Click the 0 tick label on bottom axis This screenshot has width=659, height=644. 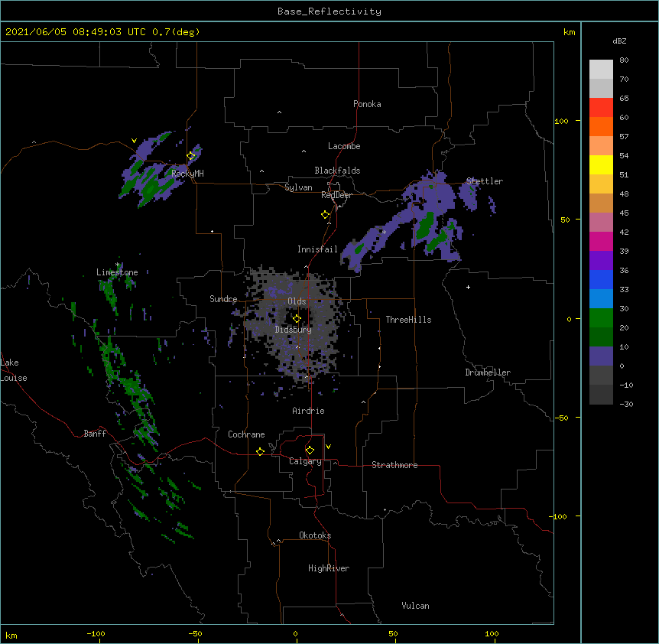(x=295, y=633)
